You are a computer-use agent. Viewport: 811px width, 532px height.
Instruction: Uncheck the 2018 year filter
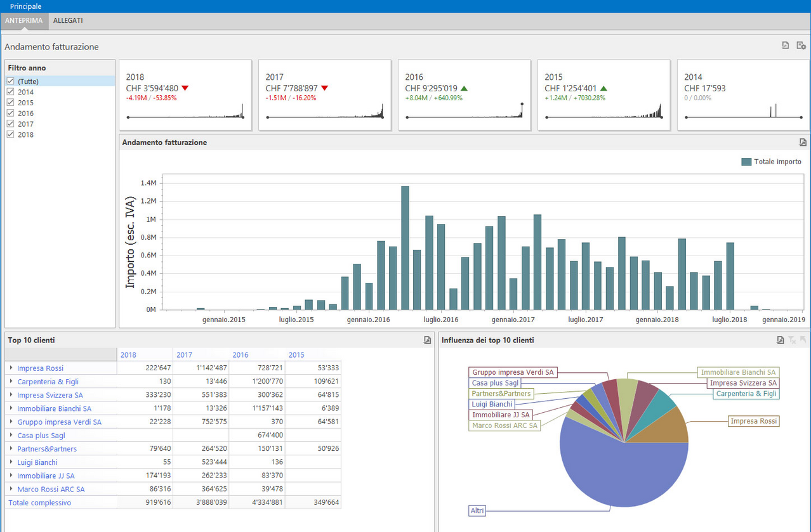(10, 134)
